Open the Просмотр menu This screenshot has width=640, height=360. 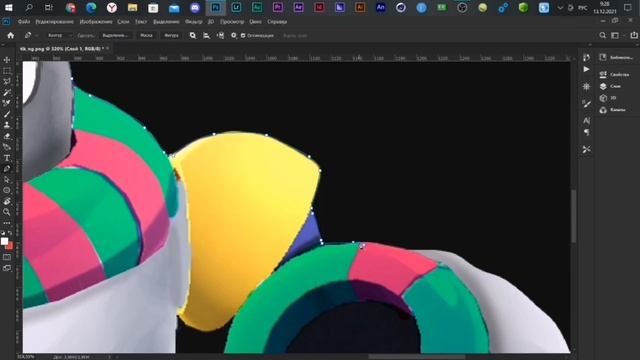coord(232,22)
